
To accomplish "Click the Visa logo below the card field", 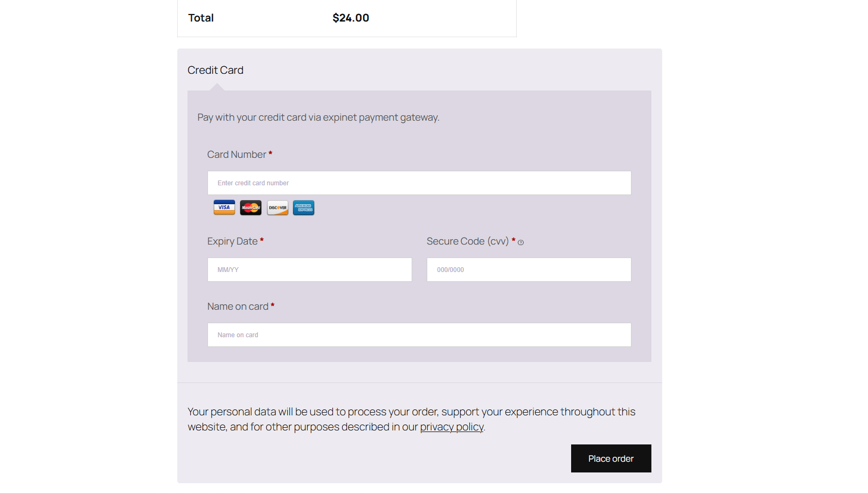I will (224, 207).
